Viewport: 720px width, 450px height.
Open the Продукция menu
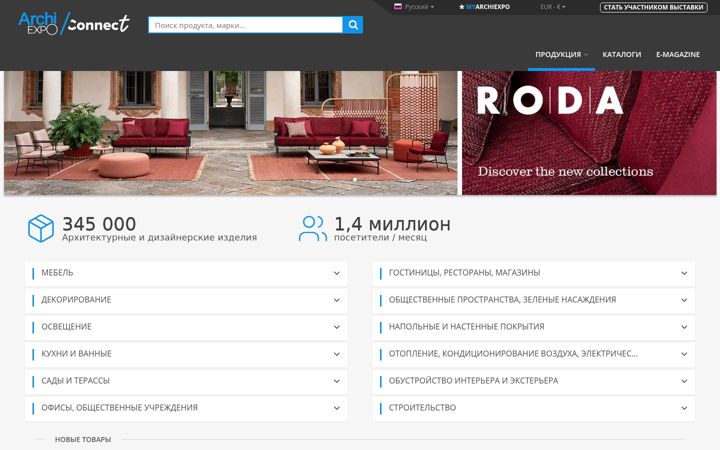point(561,55)
